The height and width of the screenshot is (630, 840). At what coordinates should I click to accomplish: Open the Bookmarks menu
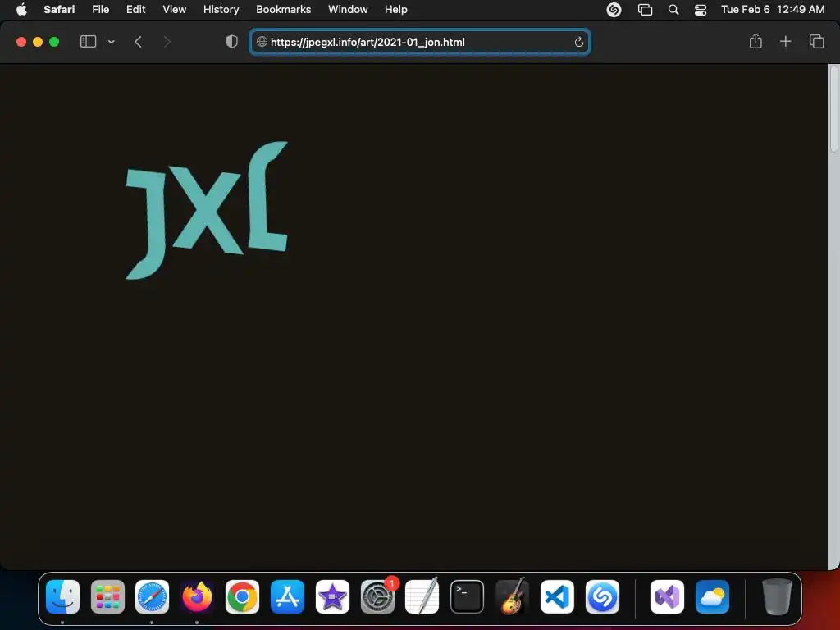[x=283, y=9]
